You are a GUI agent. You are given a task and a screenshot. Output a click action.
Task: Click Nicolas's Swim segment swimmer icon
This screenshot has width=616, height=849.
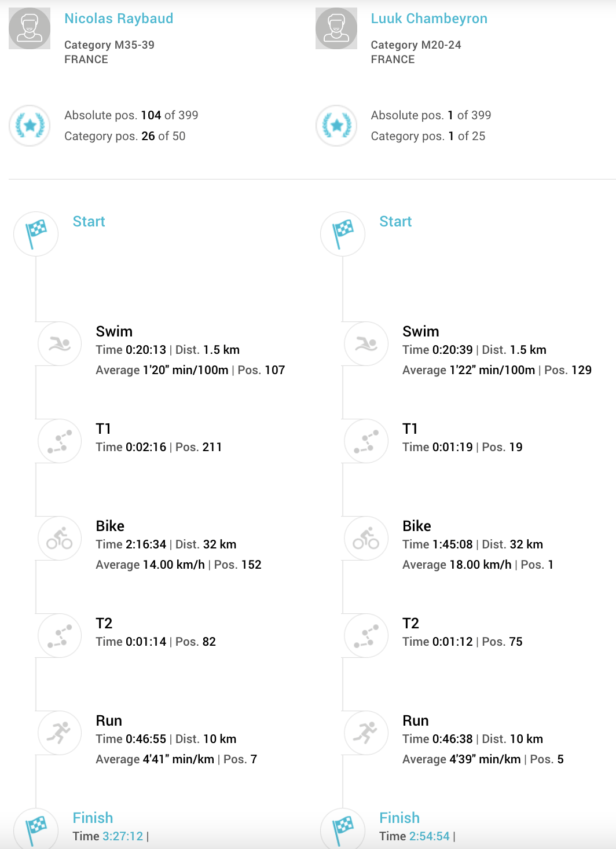[x=60, y=344]
